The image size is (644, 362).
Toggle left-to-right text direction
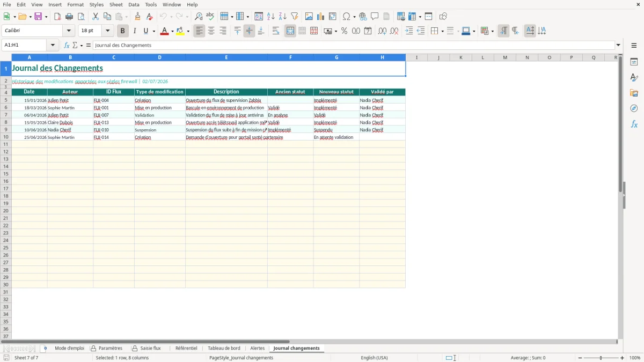(503, 31)
